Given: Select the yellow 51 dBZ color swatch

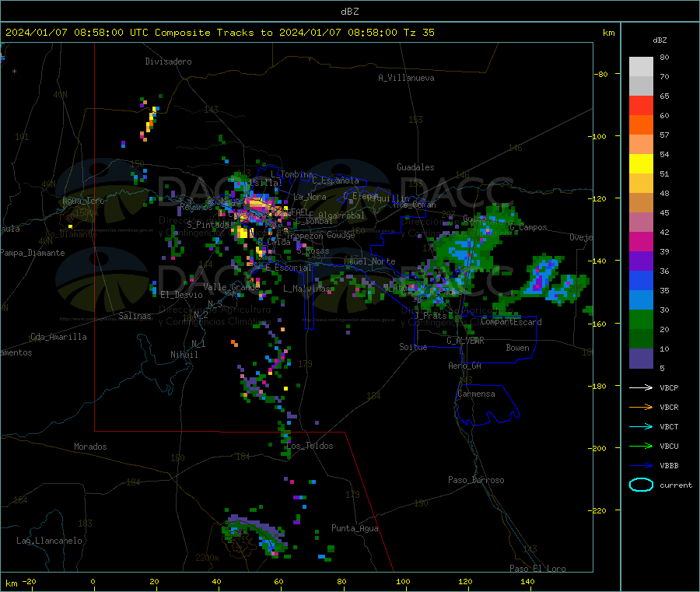Looking at the screenshot, I should tap(641, 164).
